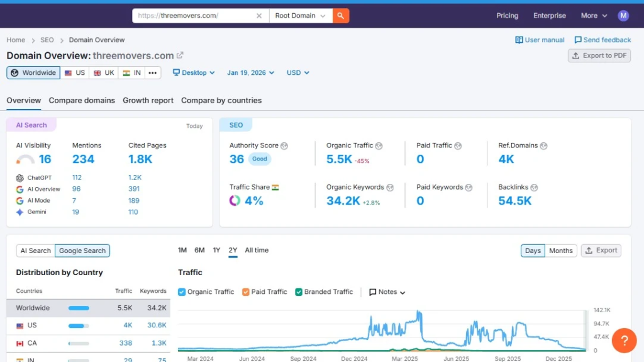Clear the domain search field
The height and width of the screenshot is (362, 644).
(x=259, y=16)
